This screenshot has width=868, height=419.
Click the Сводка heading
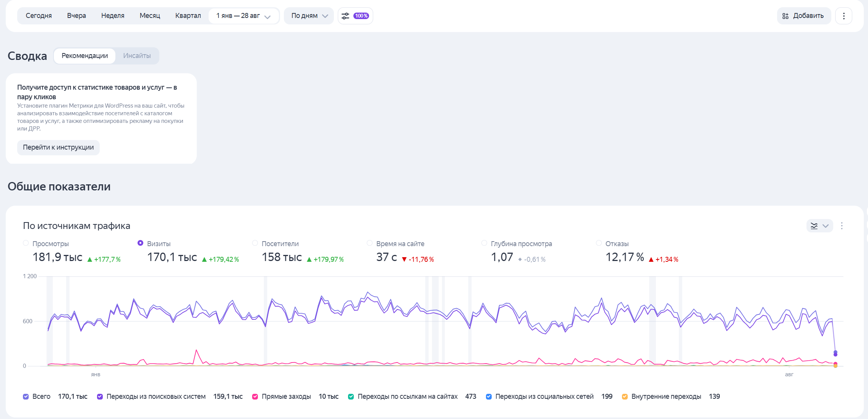click(x=27, y=56)
